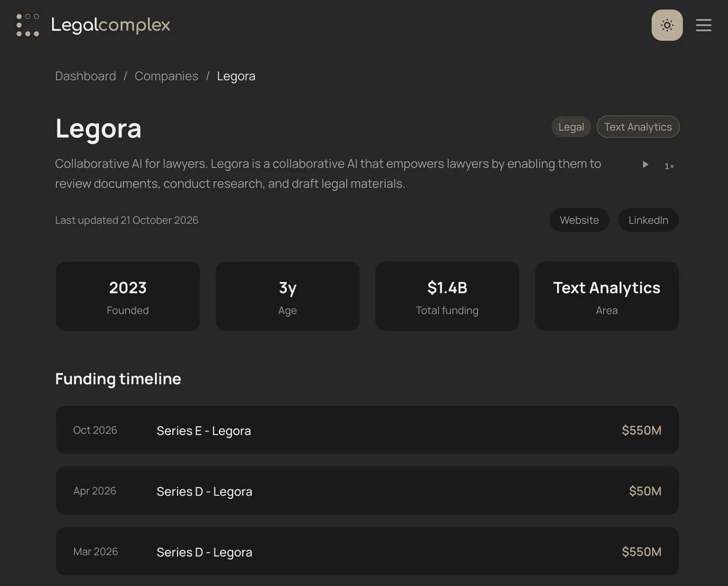Open the Oct 2026 Series E row
728x586 pixels.
[x=367, y=430]
